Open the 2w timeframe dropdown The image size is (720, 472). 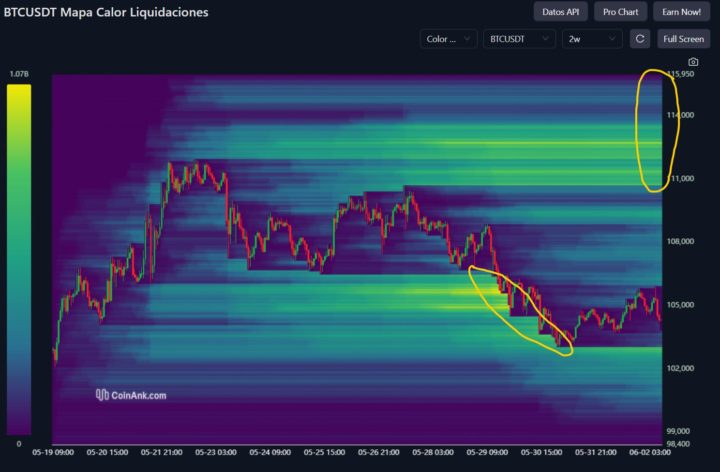tap(592, 39)
